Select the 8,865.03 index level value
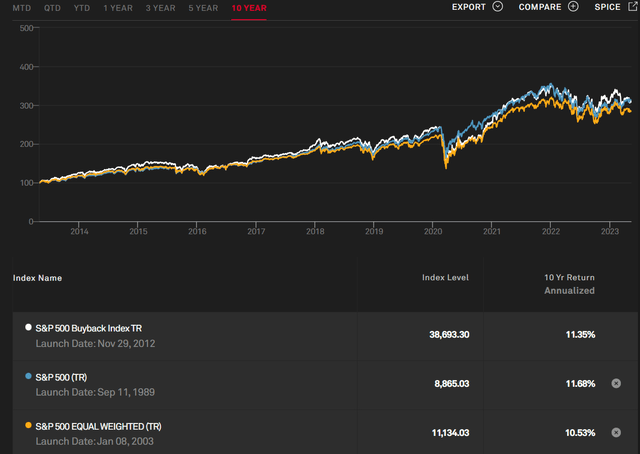Image resolution: width=640 pixels, height=454 pixels. coord(452,384)
